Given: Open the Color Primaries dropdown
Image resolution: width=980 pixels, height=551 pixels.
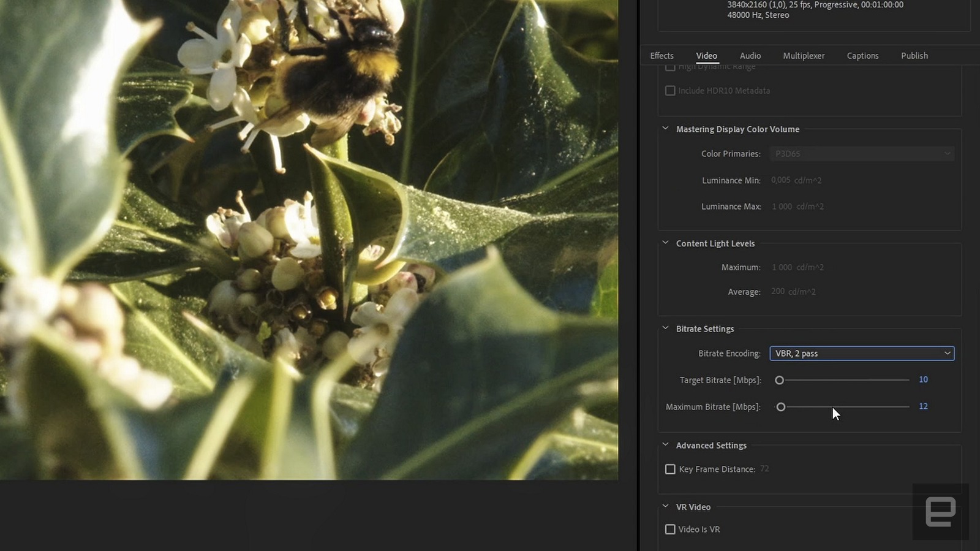Looking at the screenshot, I should pyautogui.click(x=861, y=154).
